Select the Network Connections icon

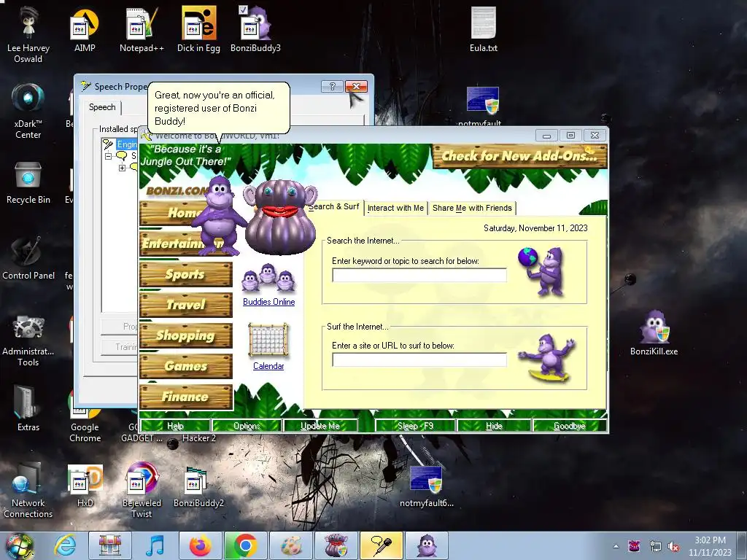(x=28, y=491)
